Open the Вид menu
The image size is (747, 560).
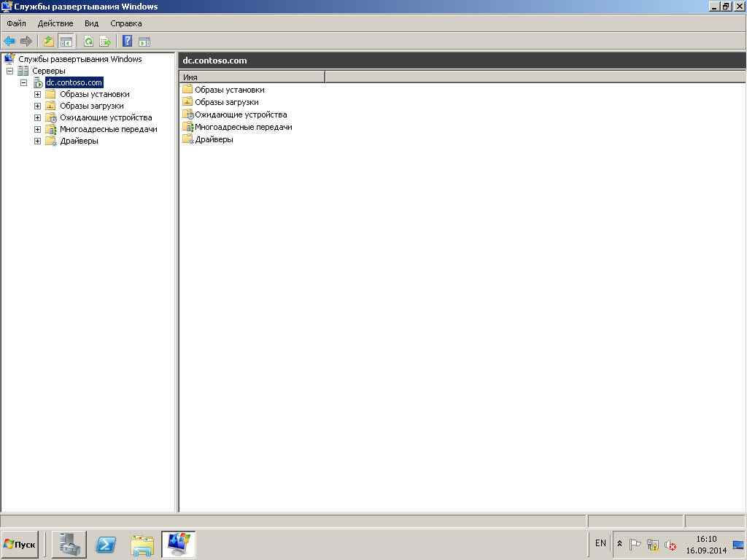(91, 23)
